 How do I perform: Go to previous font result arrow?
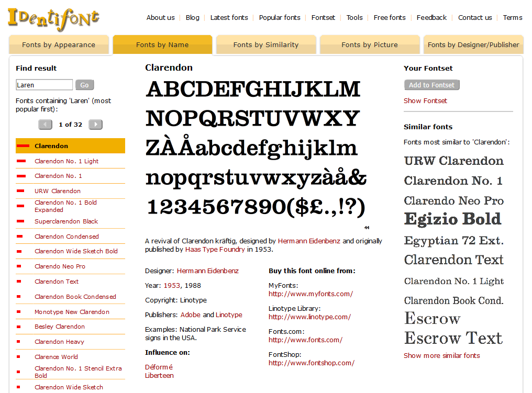[x=45, y=125]
